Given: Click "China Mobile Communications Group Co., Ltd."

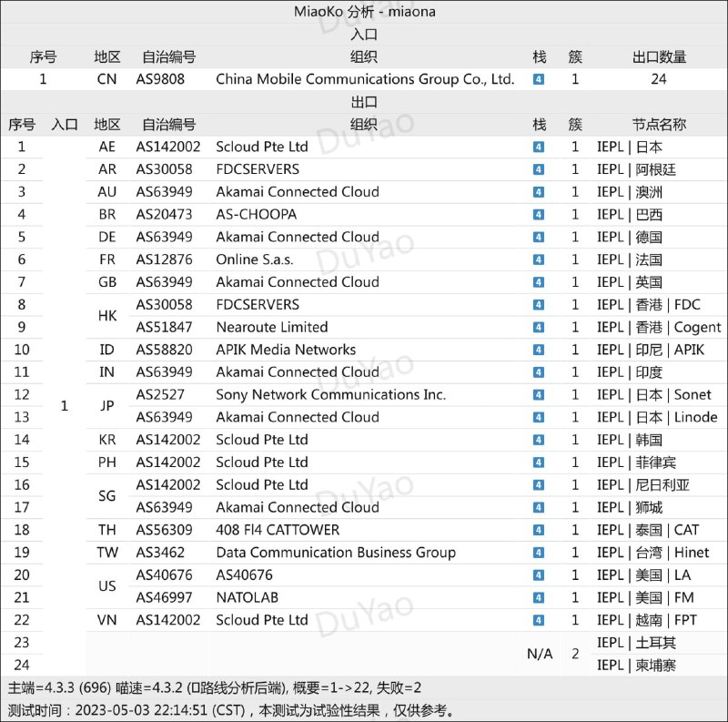Looking at the screenshot, I should (x=366, y=79).
